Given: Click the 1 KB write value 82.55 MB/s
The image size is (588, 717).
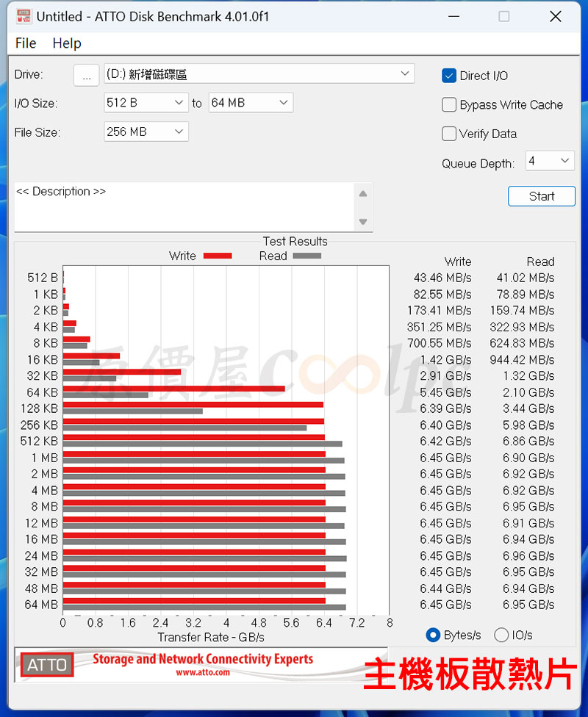Looking at the screenshot, I should coord(442,295).
